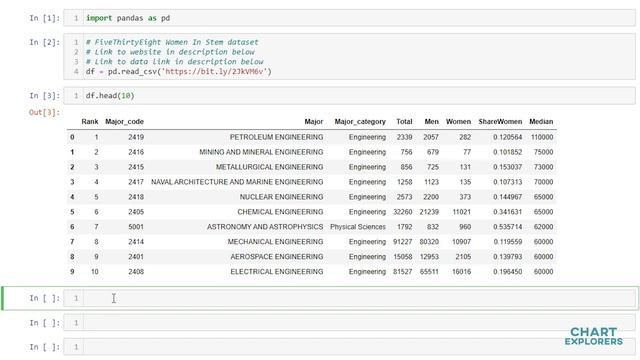Click the df.head(10) code cell
The image size is (640, 360).
pos(349,96)
